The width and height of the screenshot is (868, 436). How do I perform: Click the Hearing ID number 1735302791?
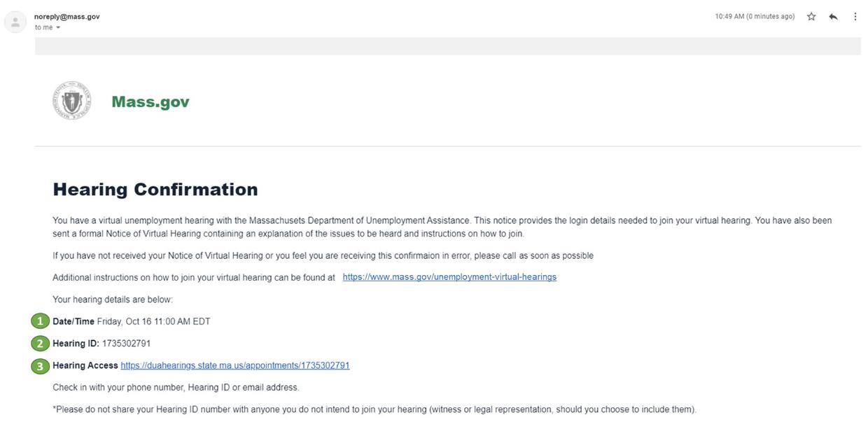click(126, 344)
